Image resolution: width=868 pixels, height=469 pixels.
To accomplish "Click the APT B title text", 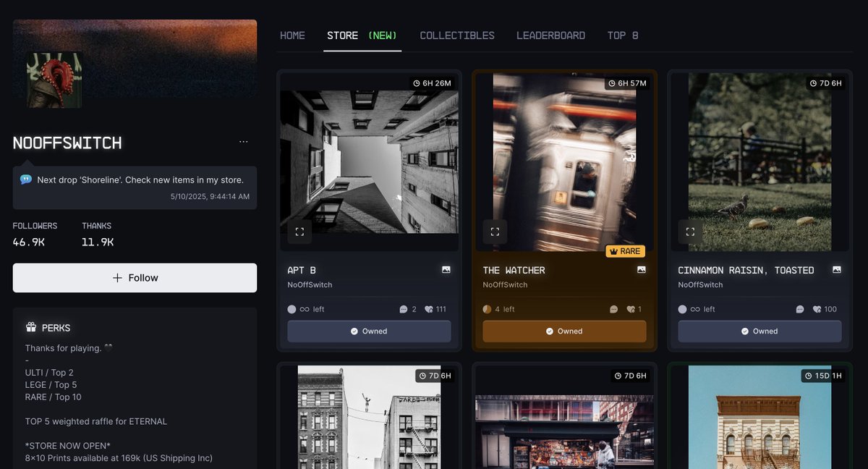I will (302, 270).
